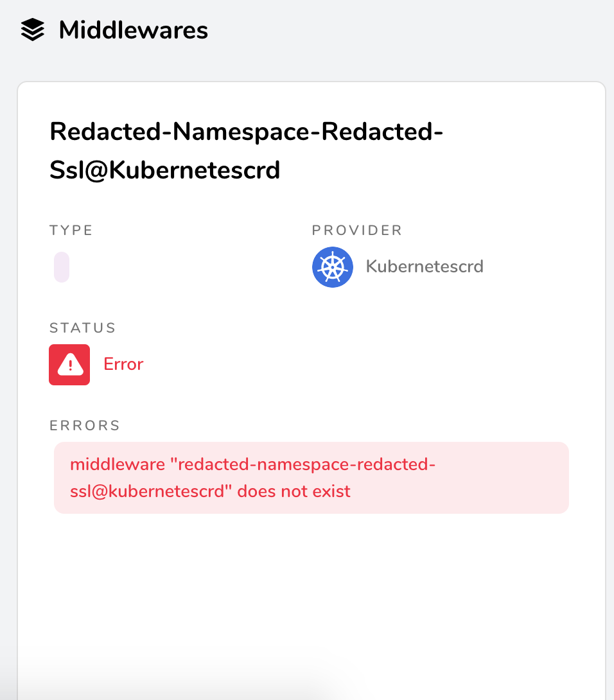Click the pink error message box
614x700 pixels.
(311, 477)
